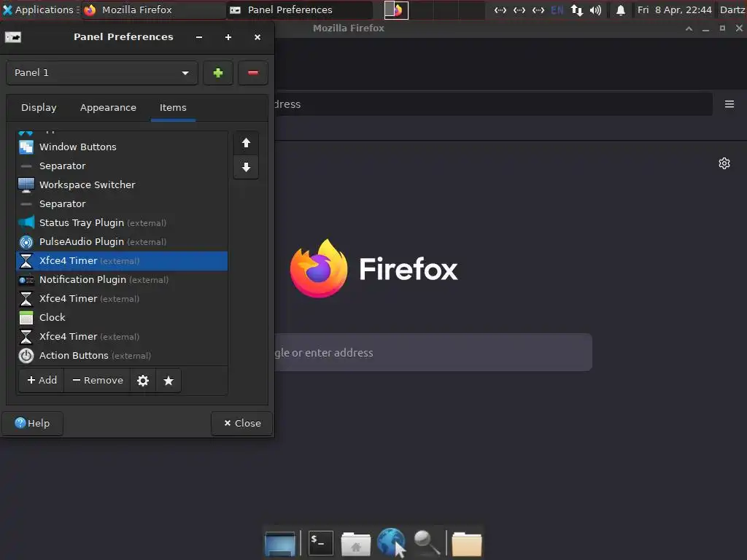This screenshot has height=560, width=747.
Task: Roll up the Mozilla Firefox window
Action: pyautogui.click(x=689, y=28)
